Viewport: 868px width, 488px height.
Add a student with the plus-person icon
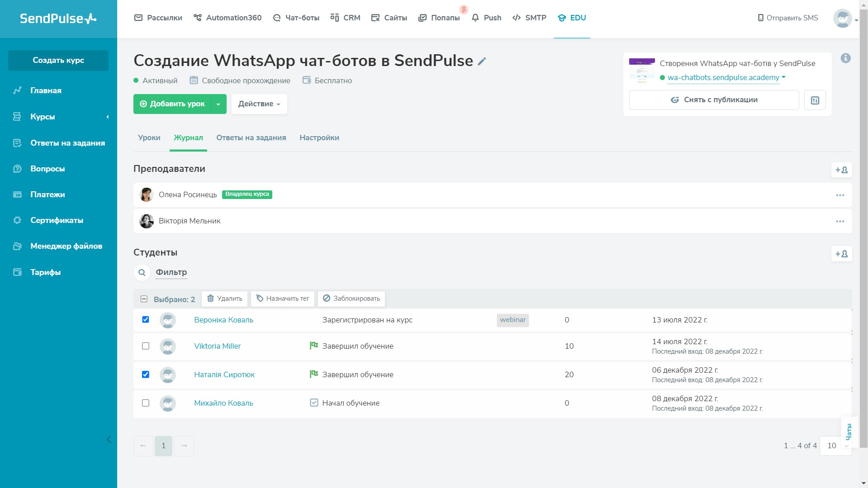pos(841,254)
